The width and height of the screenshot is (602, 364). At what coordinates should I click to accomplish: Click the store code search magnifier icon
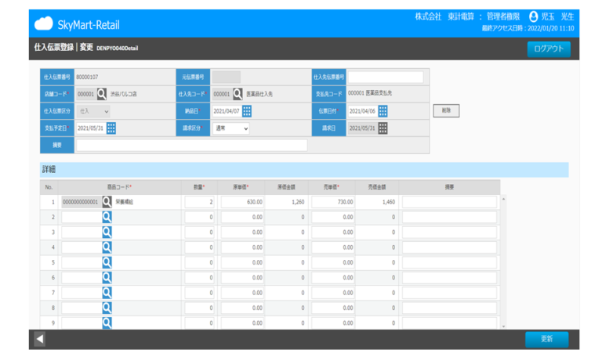click(x=102, y=95)
